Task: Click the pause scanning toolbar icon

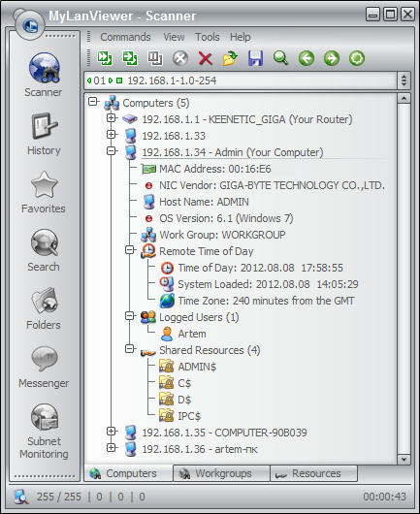Action: (155, 58)
